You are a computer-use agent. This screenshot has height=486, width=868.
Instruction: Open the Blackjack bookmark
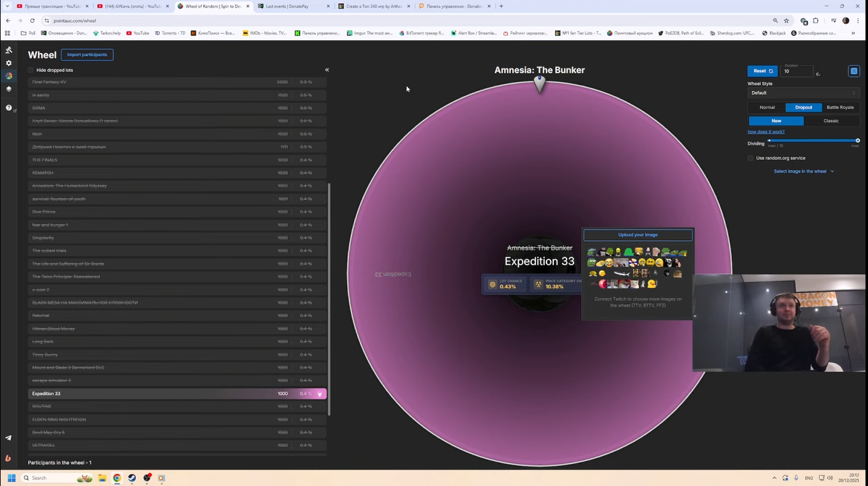(774, 33)
